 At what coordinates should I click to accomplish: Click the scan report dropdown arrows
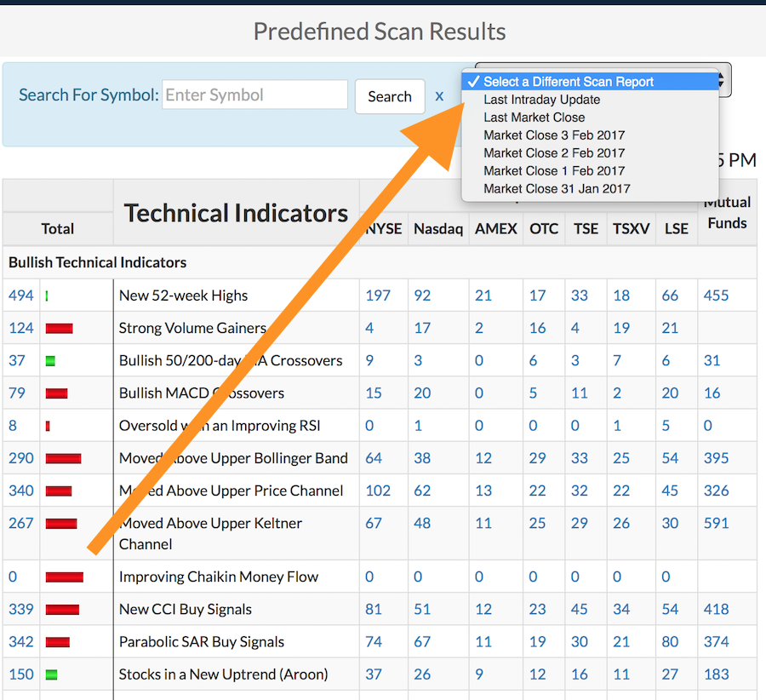pyautogui.click(x=721, y=81)
